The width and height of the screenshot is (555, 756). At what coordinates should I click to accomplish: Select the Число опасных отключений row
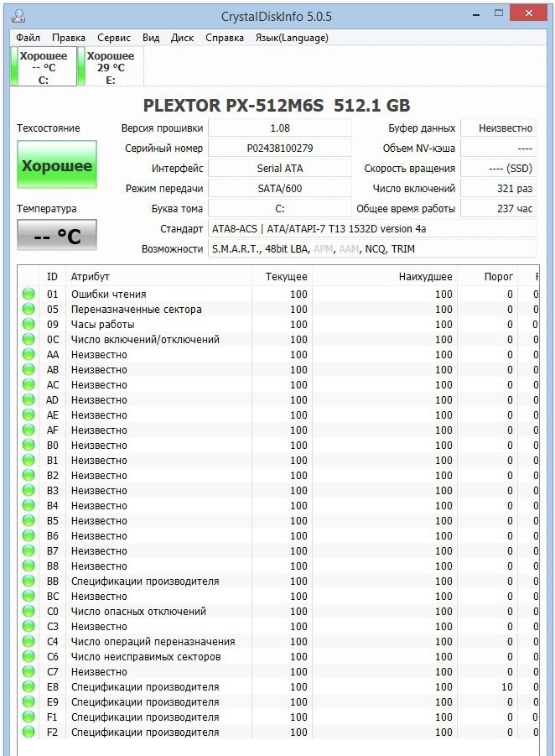coord(278,612)
